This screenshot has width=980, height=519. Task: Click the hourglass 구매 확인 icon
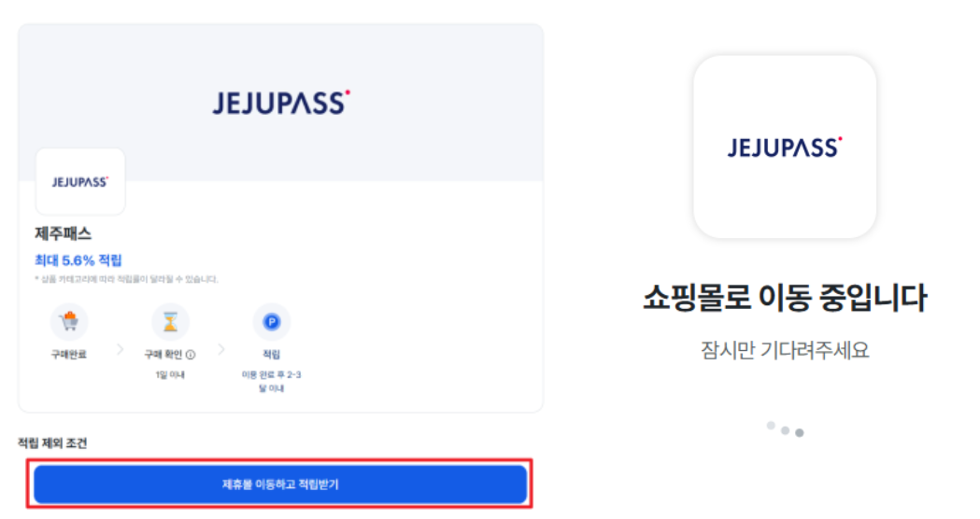click(x=170, y=322)
